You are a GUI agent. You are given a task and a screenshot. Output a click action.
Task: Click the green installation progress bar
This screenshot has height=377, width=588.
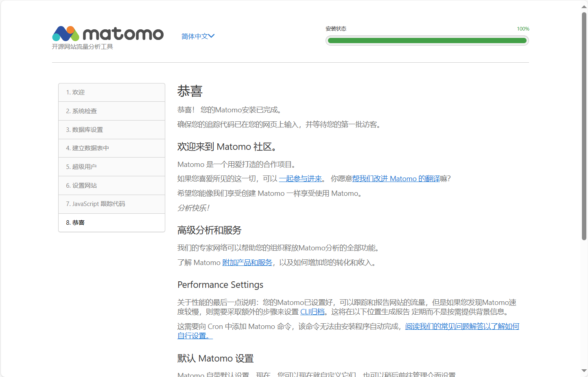coord(427,40)
